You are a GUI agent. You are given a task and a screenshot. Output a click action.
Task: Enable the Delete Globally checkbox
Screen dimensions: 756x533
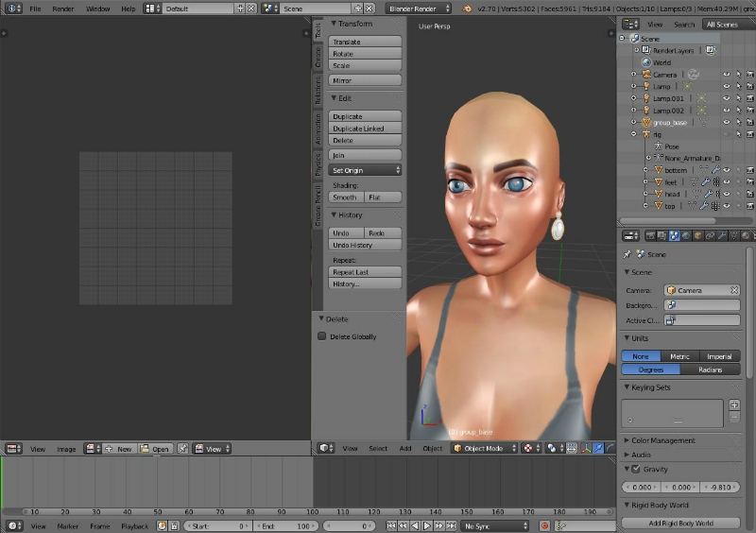click(x=322, y=336)
